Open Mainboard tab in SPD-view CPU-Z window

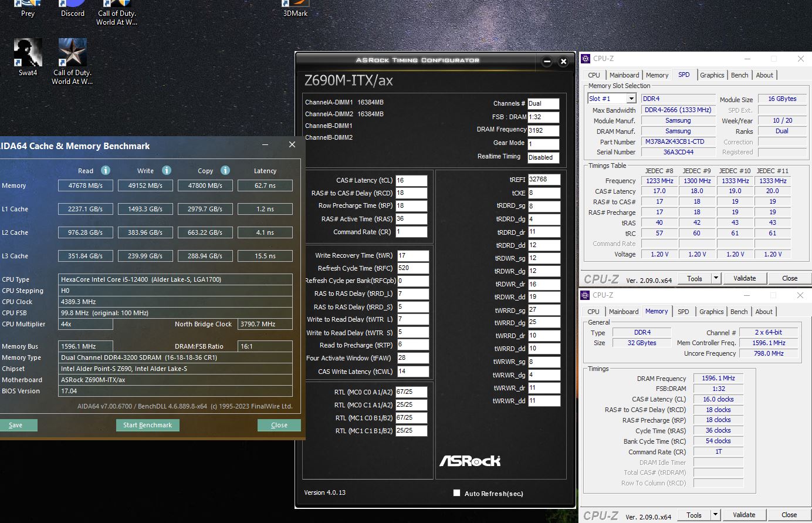coord(624,75)
